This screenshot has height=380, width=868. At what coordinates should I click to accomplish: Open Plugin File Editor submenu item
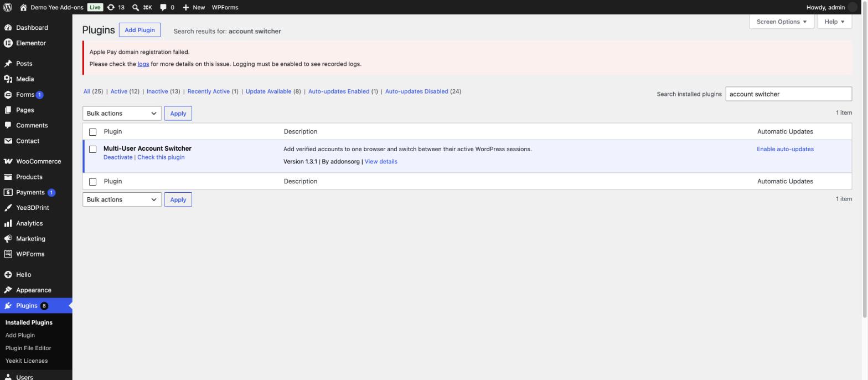coord(28,348)
